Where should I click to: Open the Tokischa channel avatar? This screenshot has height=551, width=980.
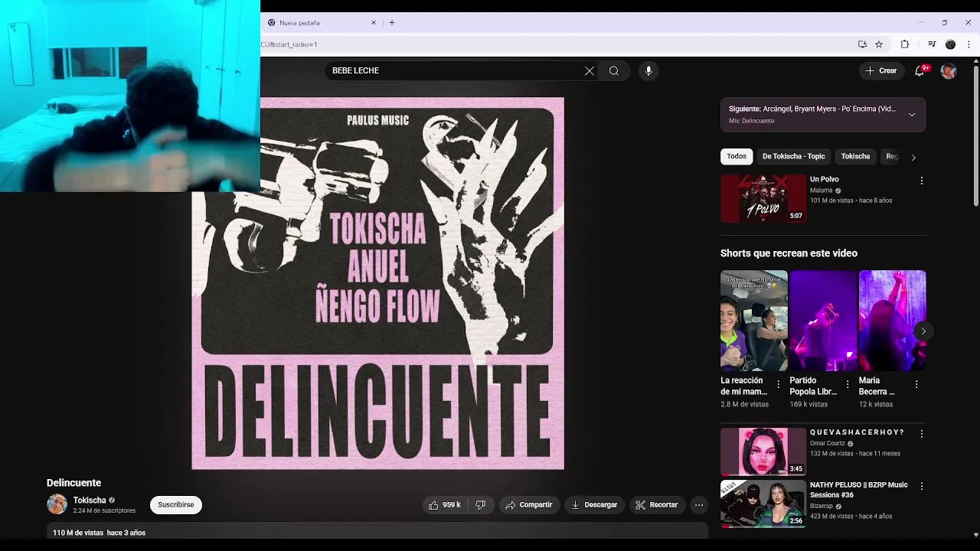(x=57, y=504)
